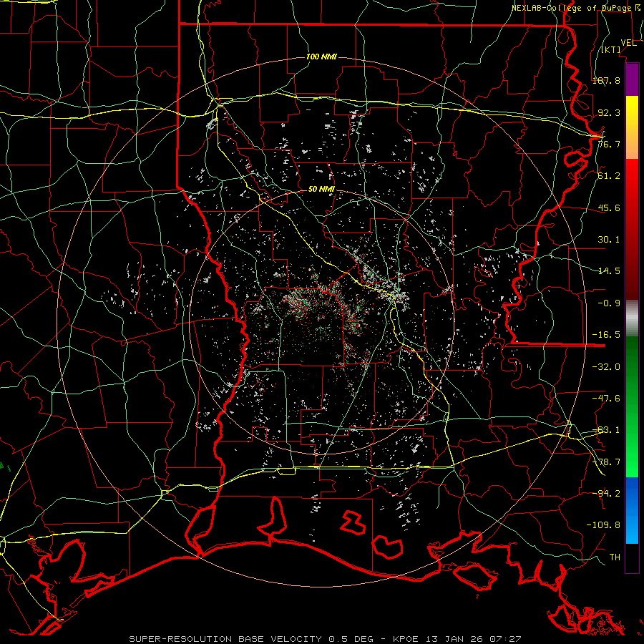Click the -94.2 velocity legend value
Image resolution: width=644 pixels, height=644 pixels.
tap(606, 493)
